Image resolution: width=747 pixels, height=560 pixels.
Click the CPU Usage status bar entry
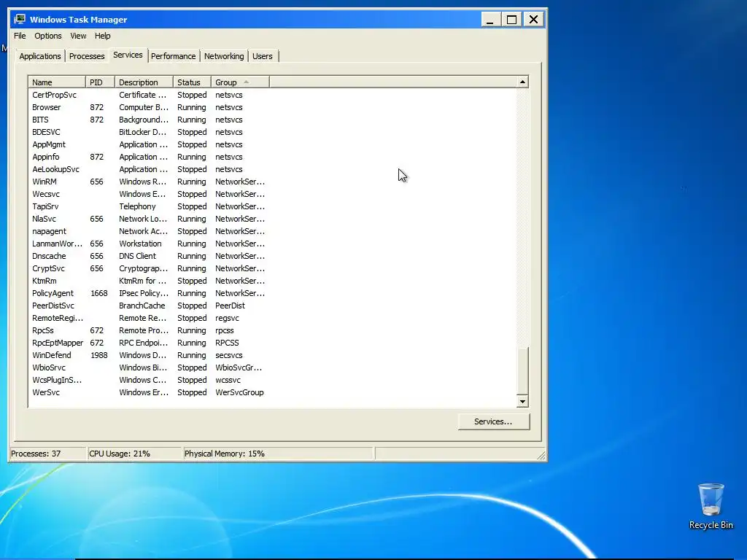134,454
